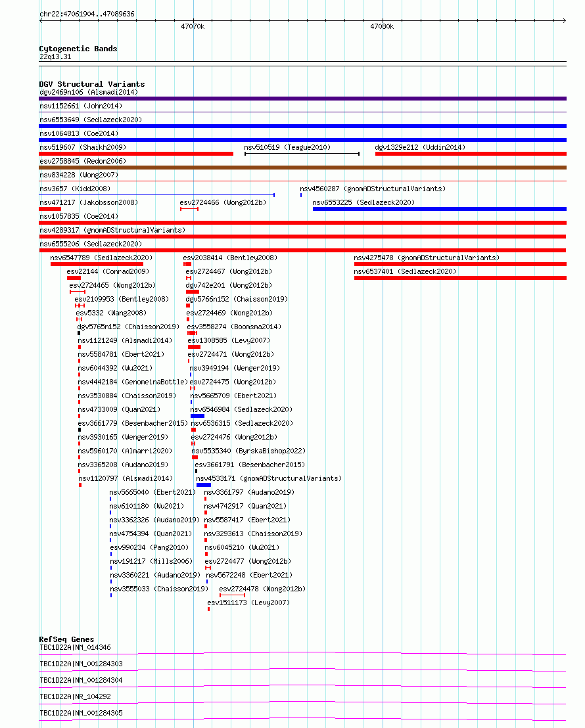Open nsv5665040 (Ebert2021) variant
The image size is (585, 728).
point(152,492)
